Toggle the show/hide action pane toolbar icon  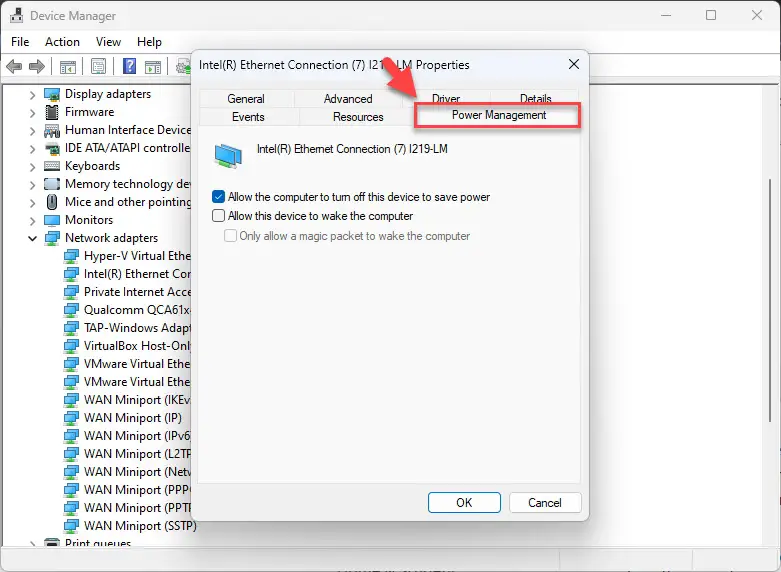click(x=153, y=66)
